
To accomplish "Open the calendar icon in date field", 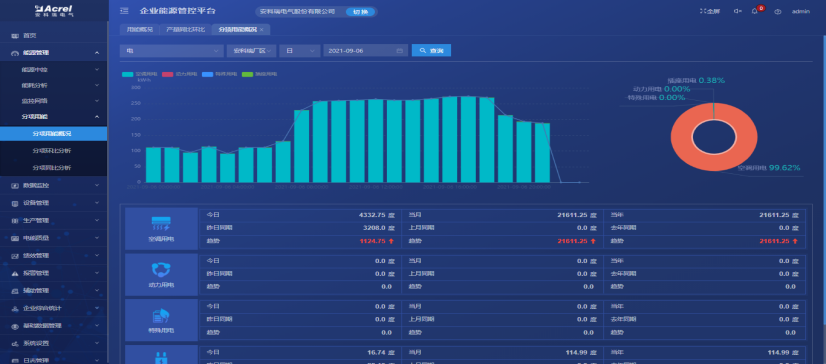I will [399, 51].
